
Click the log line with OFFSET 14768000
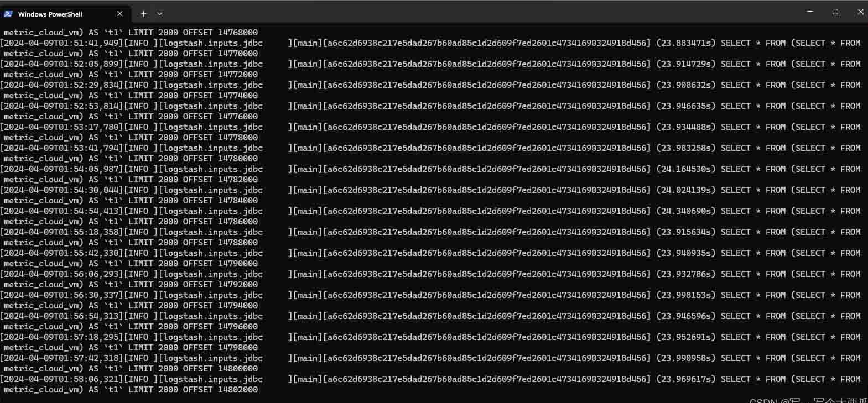pyautogui.click(x=131, y=33)
